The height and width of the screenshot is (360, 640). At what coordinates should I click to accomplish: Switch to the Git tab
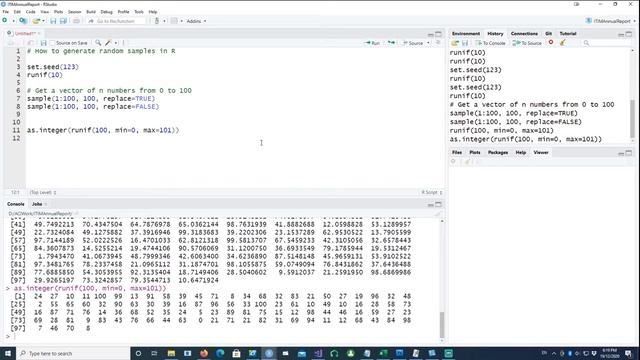click(549, 33)
